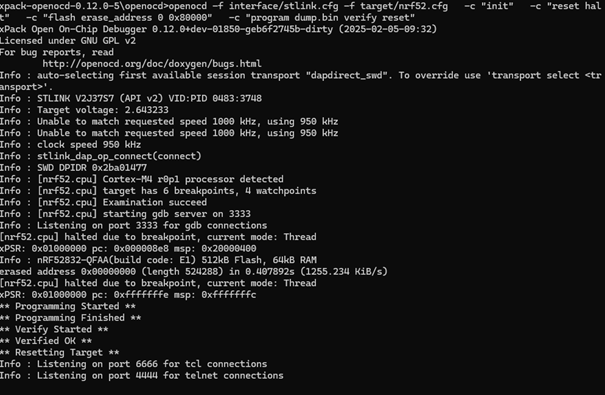Click the nRF52832-QFAA chip info line
The image size is (605, 395).
coord(158,260)
